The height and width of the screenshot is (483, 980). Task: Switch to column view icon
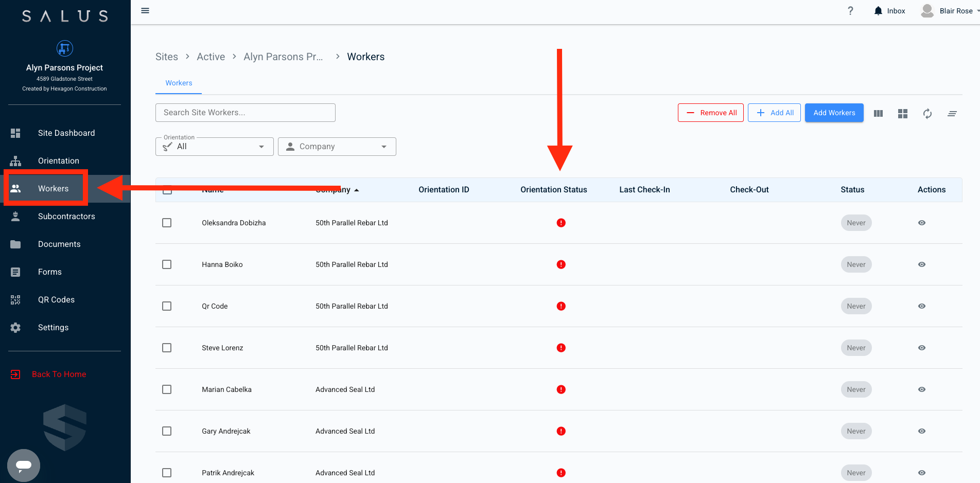click(878, 113)
